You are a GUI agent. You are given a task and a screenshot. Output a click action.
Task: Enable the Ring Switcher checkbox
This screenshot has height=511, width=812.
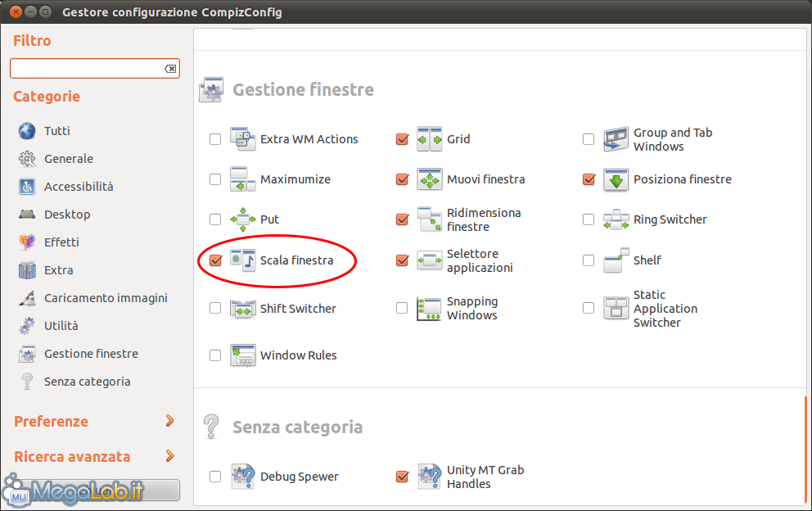[x=589, y=219]
